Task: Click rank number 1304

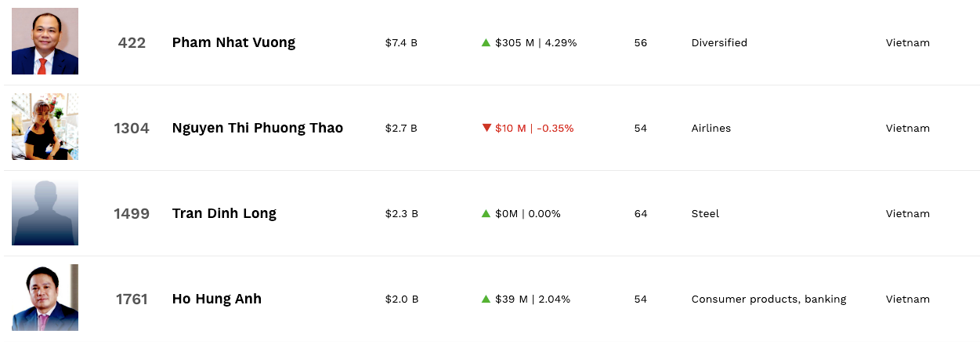Action: pyautogui.click(x=132, y=128)
